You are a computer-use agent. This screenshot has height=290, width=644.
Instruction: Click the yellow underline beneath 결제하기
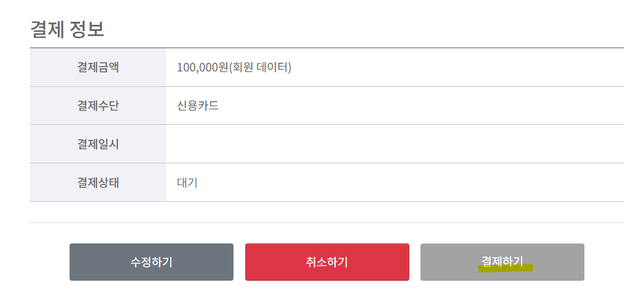(506, 269)
